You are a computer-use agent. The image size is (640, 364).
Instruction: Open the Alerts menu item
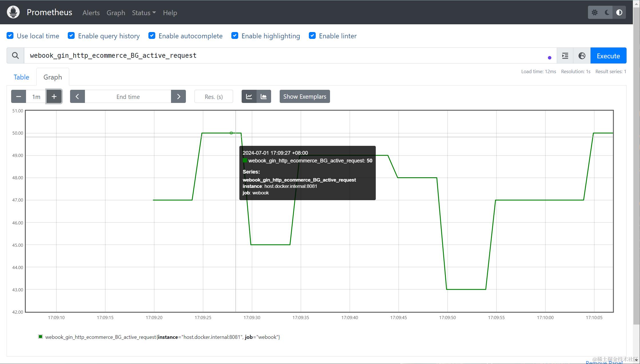click(91, 13)
